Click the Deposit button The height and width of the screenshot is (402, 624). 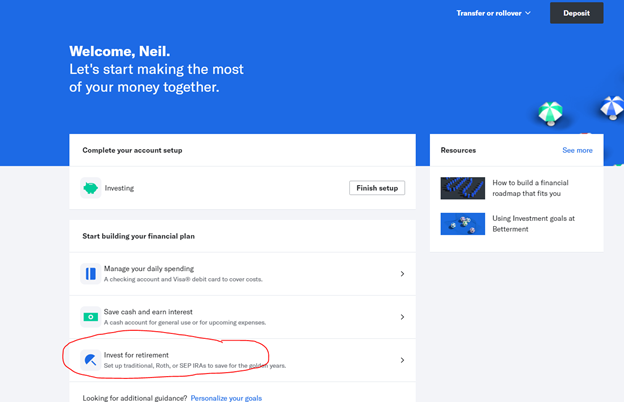pyautogui.click(x=577, y=13)
